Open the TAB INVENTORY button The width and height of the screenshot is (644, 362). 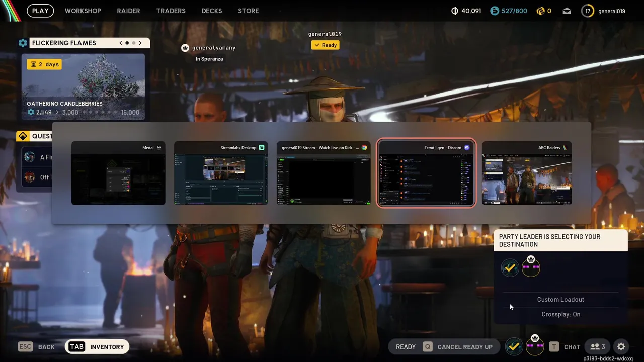tap(97, 347)
